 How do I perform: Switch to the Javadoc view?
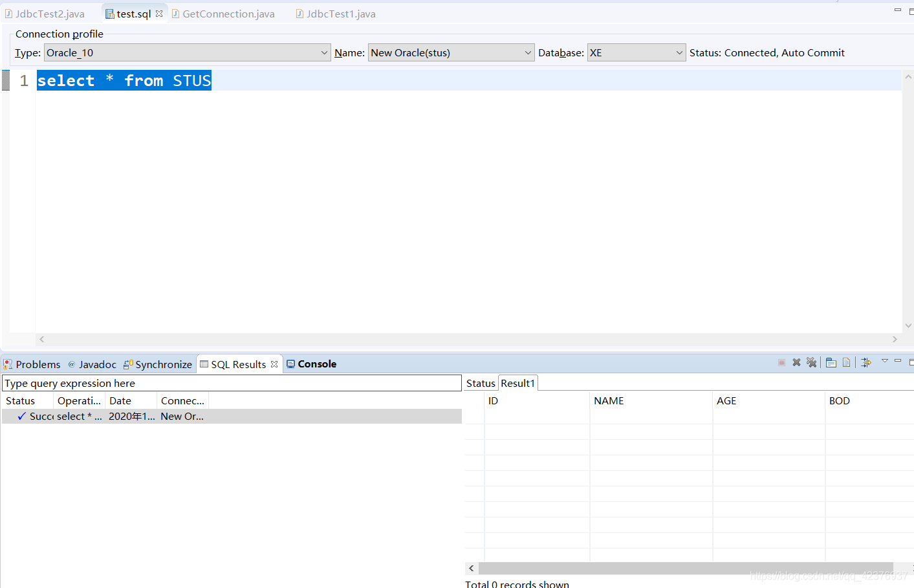coord(92,364)
